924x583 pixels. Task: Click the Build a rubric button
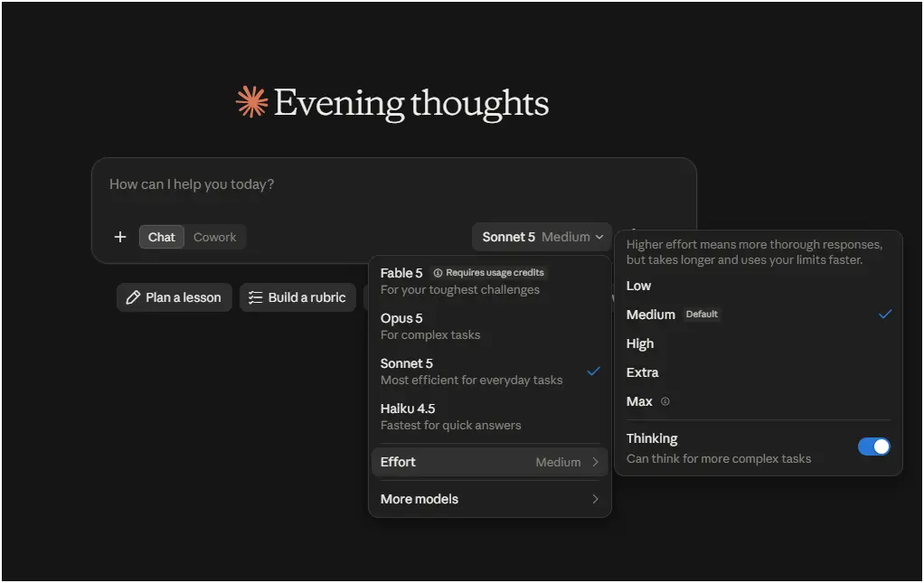tap(297, 297)
